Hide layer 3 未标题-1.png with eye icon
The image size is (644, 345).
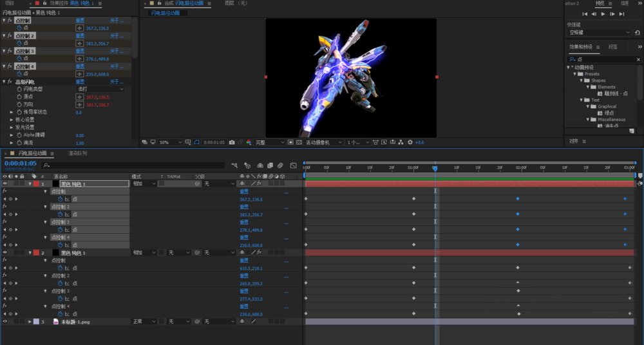pyautogui.click(x=5, y=321)
